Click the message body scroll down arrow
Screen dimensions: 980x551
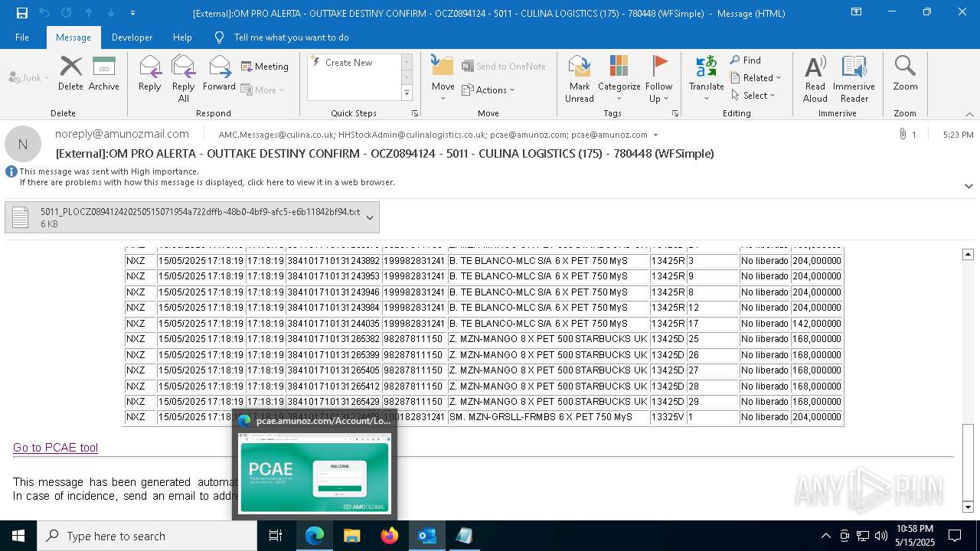coord(968,507)
